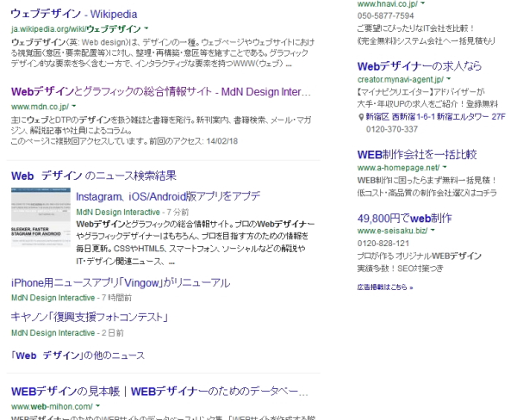Expand dropdown arrow next to www.a-homepage.net
This screenshot has width=517, height=420.
pyautogui.click(x=445, y=167)
